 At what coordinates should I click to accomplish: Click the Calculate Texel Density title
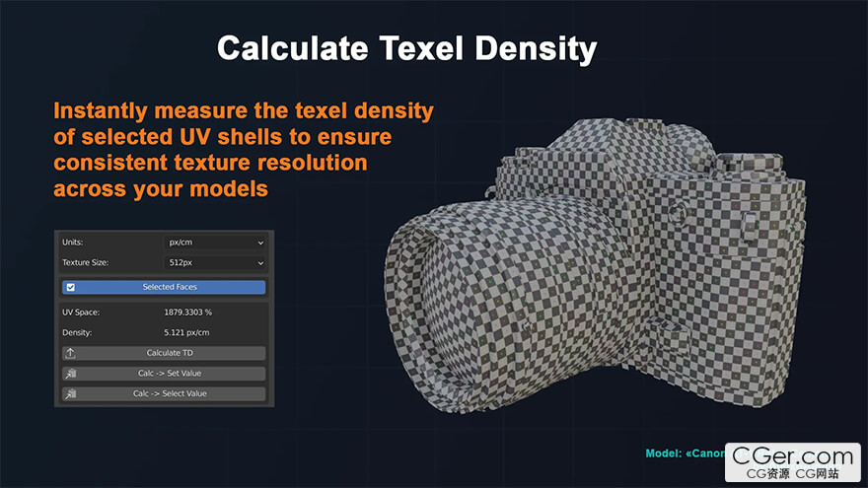[406, 48]
